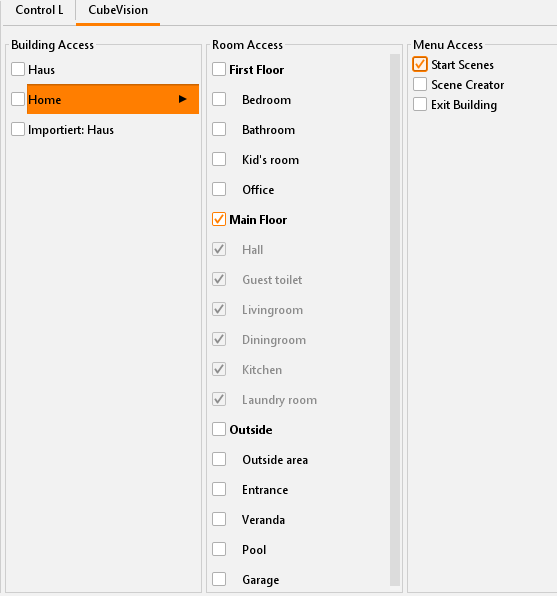Enable First Floor room access
This screenshot has width=557, height=596.
[x=219, y=69]
